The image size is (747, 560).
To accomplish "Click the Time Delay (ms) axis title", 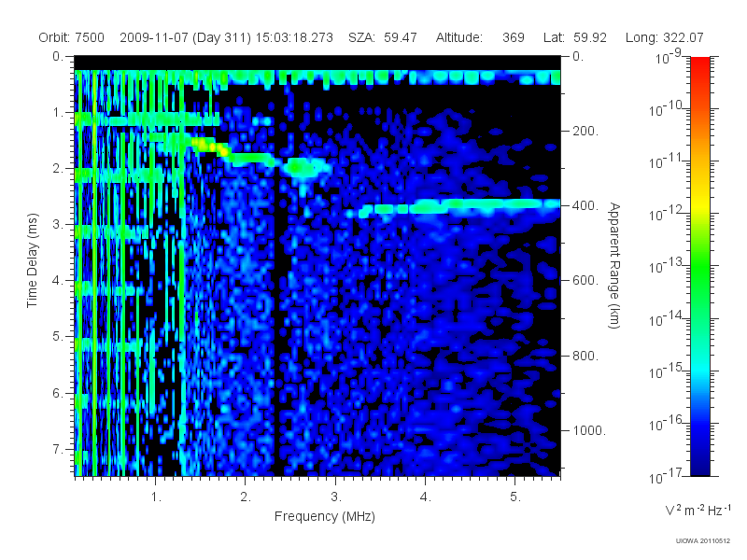I will (32, 260).
